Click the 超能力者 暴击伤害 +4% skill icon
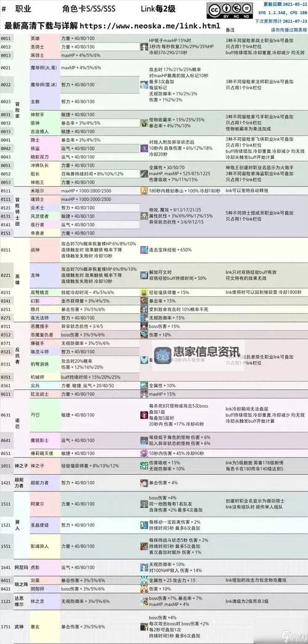The height and width of the screenshot is (644, 308). [x=144, y=483]
